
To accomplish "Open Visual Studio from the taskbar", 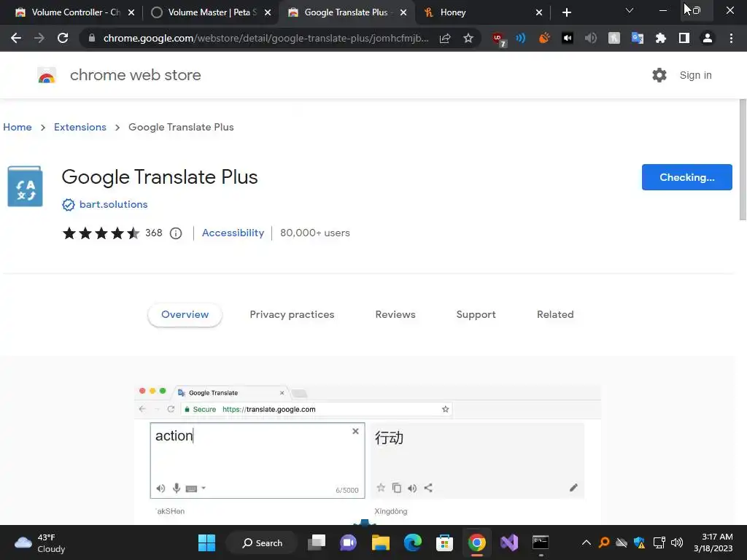I will click(x=508, y=542).
